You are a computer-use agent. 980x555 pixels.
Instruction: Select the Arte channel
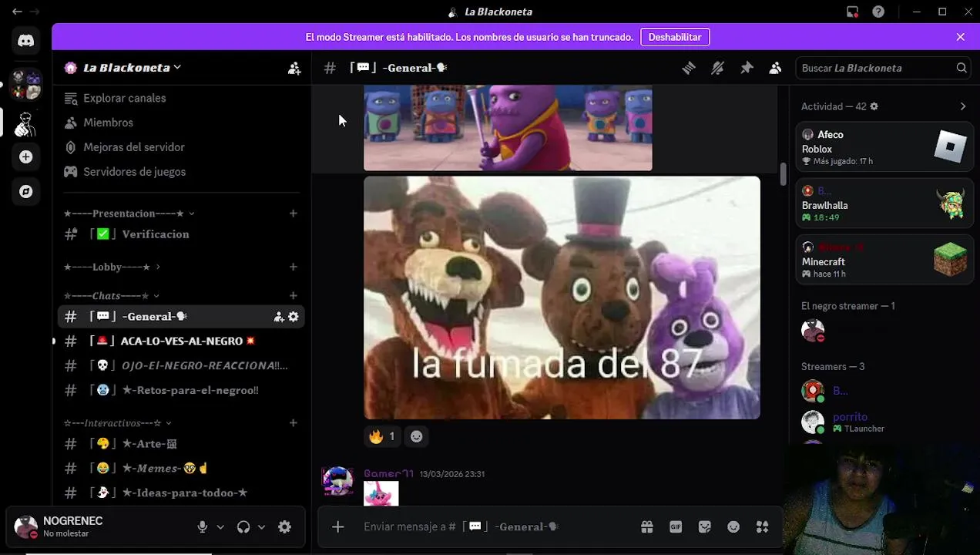click(181, 443)
